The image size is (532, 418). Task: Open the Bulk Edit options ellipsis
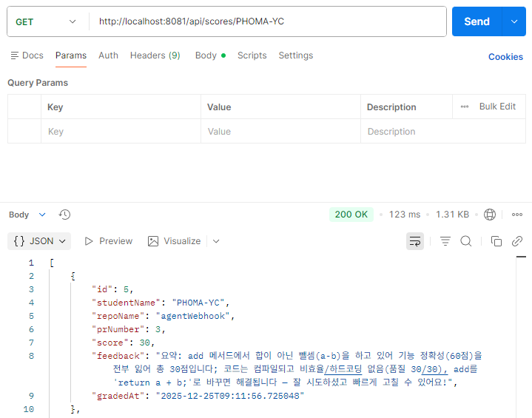(x=465, y=107)
